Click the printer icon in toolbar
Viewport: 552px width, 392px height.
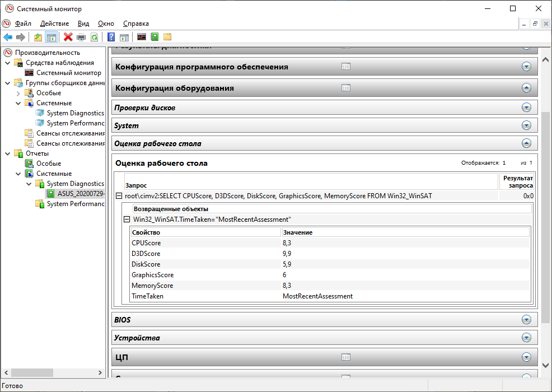[81, 37]
